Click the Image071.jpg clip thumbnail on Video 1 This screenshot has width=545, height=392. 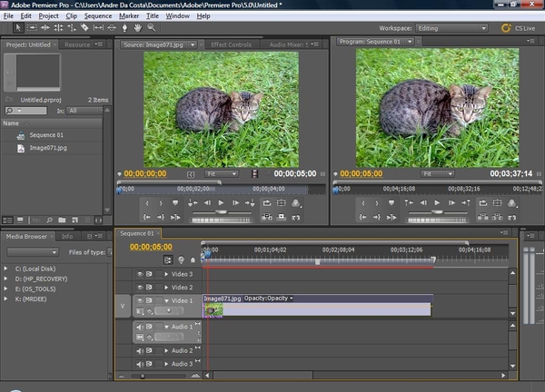click(214, 310)
